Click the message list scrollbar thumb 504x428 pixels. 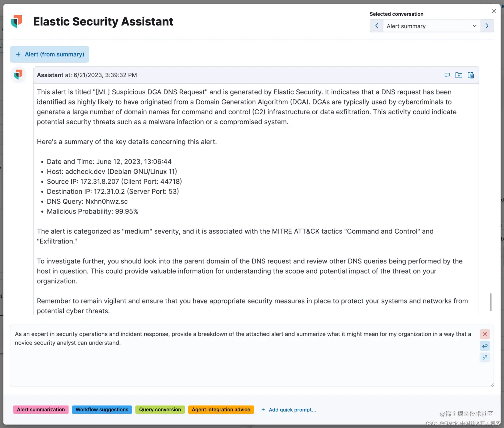(x=490, y=302)
